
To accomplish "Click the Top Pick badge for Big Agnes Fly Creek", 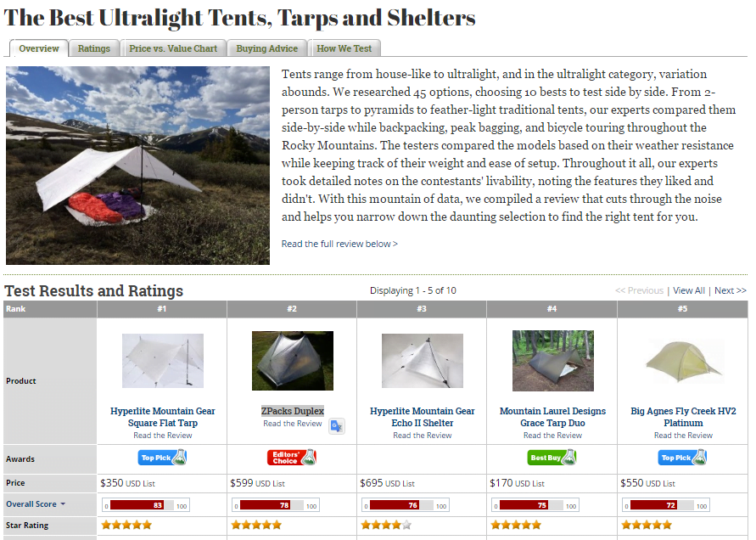I will (x=682, y=458).
